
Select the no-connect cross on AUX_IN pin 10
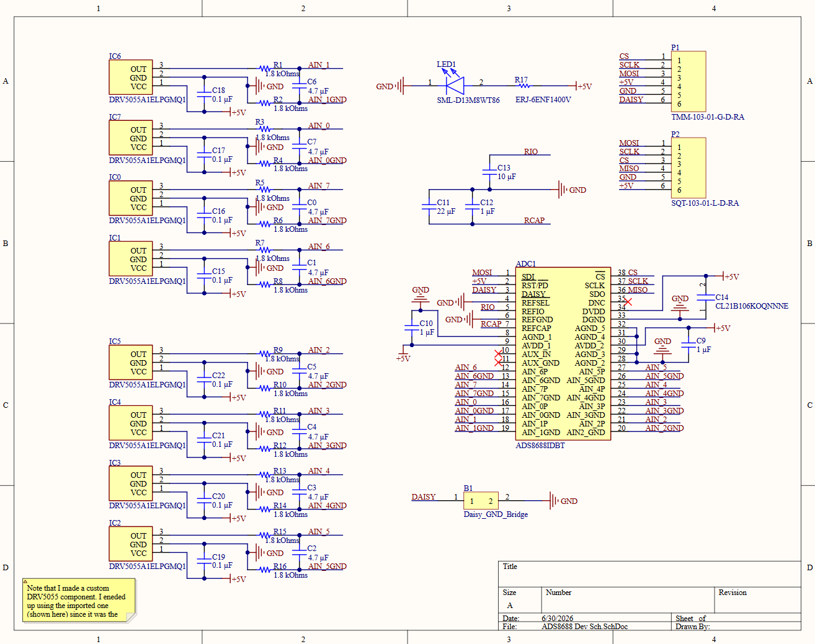click(498, 353)
